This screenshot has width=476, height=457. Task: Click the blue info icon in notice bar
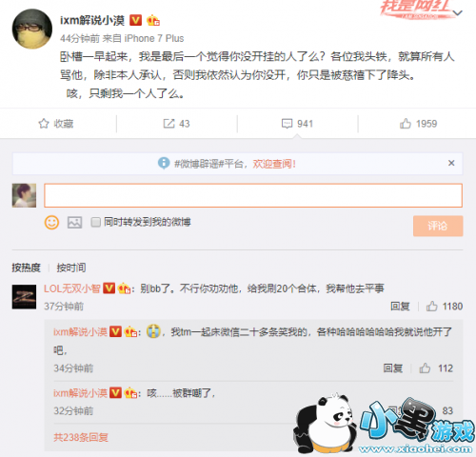[x=164, y=164]
